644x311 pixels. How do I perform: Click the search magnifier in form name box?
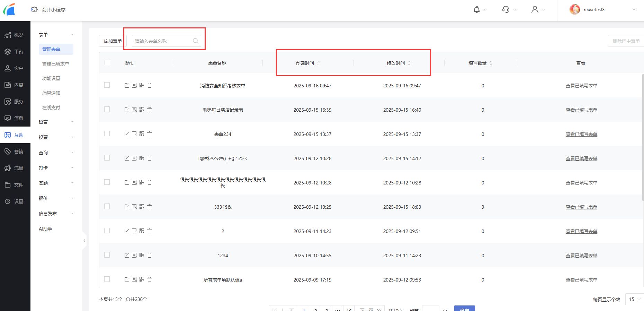click(196, 41)
